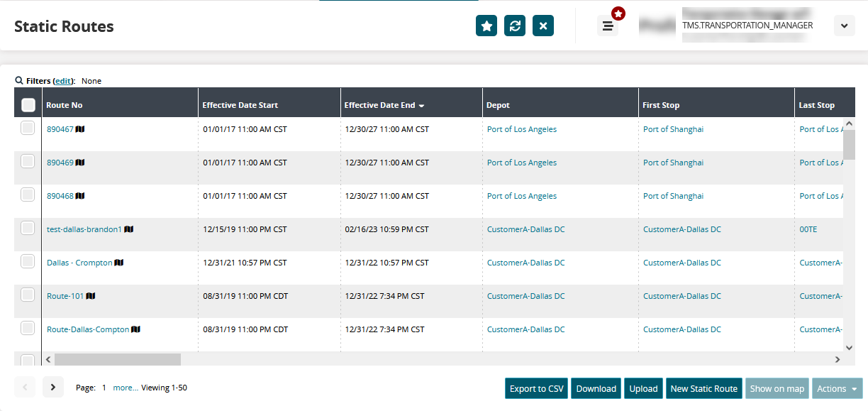Click the Download button
Viewport: 868px width, 411px height.
[596, 388]
